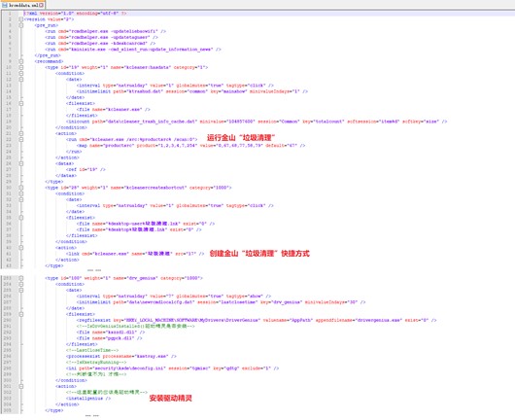The image size is (515, 420).
Task: Click the closing </pre_run> tag
Action: (x=48, y=55)
